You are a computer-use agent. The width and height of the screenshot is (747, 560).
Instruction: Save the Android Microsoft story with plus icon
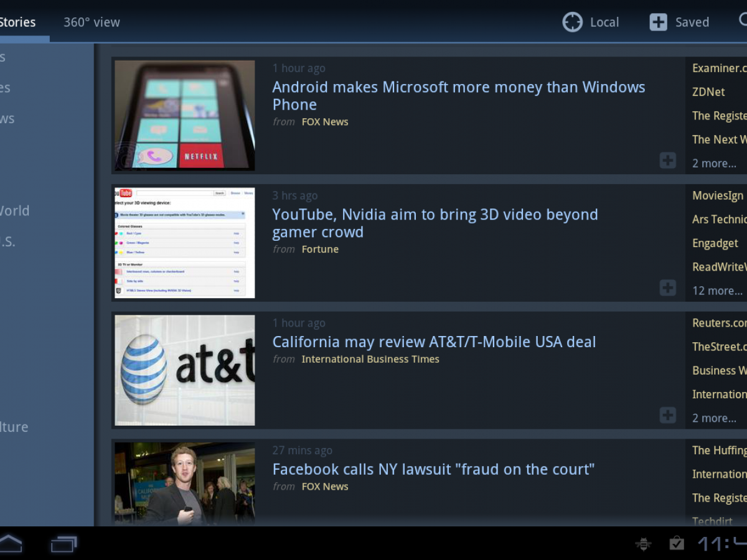point(667,161)
